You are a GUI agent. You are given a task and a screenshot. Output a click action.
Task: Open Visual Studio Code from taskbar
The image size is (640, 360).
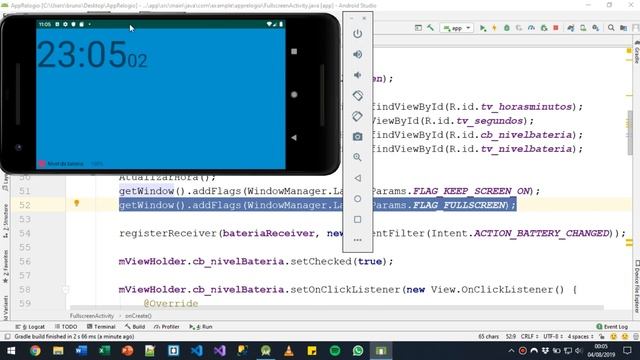coord(196,351)
